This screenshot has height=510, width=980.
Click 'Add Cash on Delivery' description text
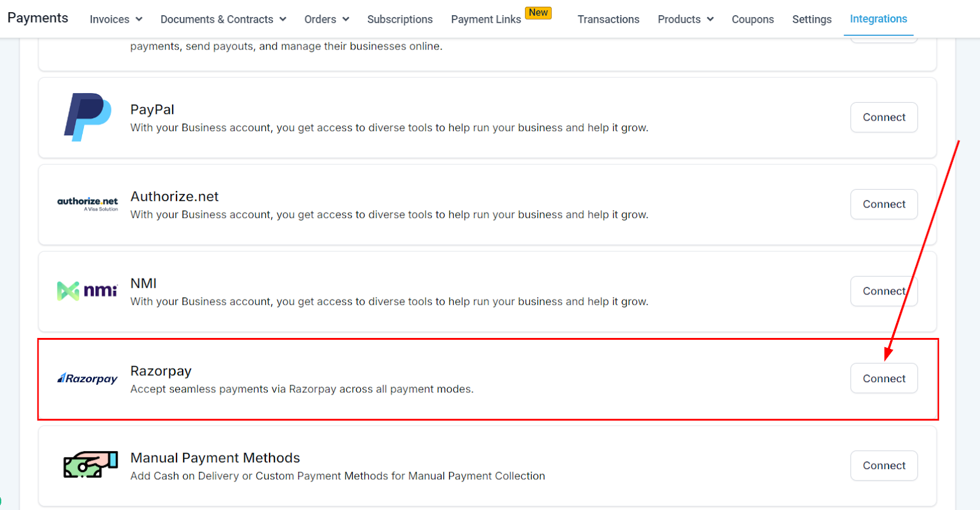(337, 476)
